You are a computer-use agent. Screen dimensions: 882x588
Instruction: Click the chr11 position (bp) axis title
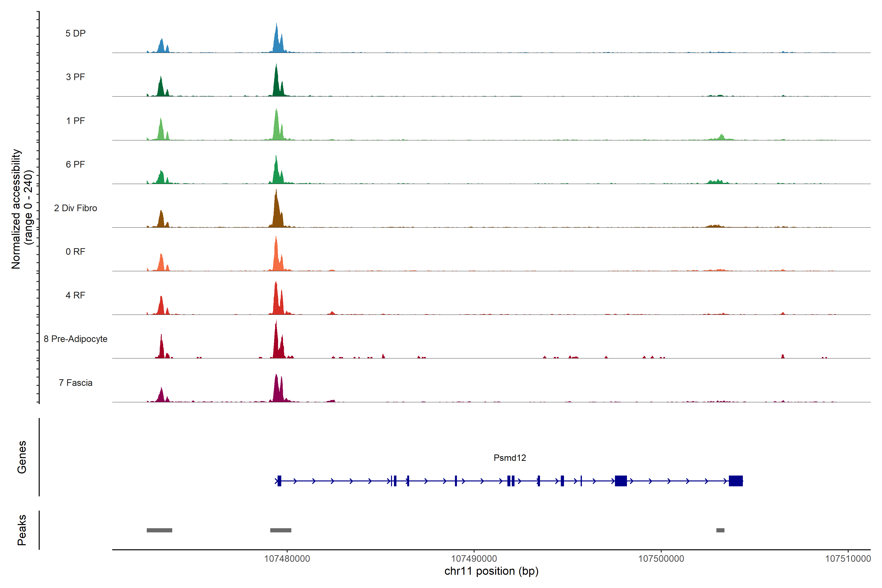[x=491, y=571]
